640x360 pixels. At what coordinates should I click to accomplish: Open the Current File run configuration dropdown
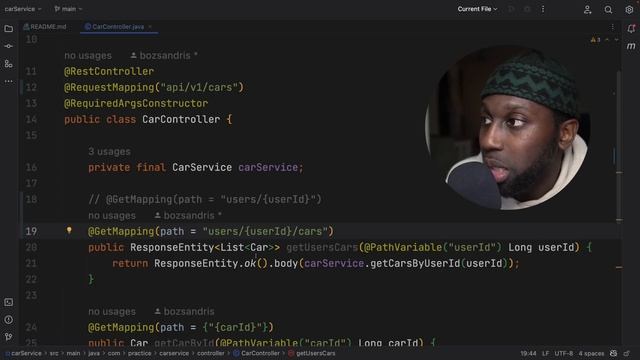click(477, 9)
